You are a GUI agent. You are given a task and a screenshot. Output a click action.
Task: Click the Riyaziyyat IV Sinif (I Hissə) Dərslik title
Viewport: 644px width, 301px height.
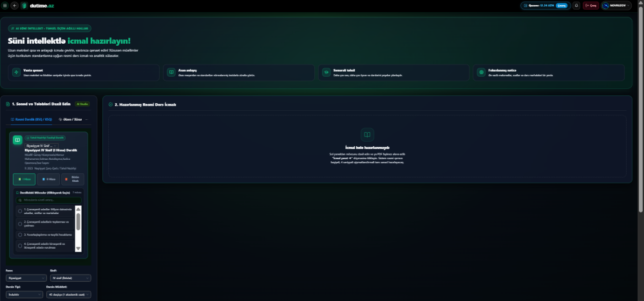(51, 151)
